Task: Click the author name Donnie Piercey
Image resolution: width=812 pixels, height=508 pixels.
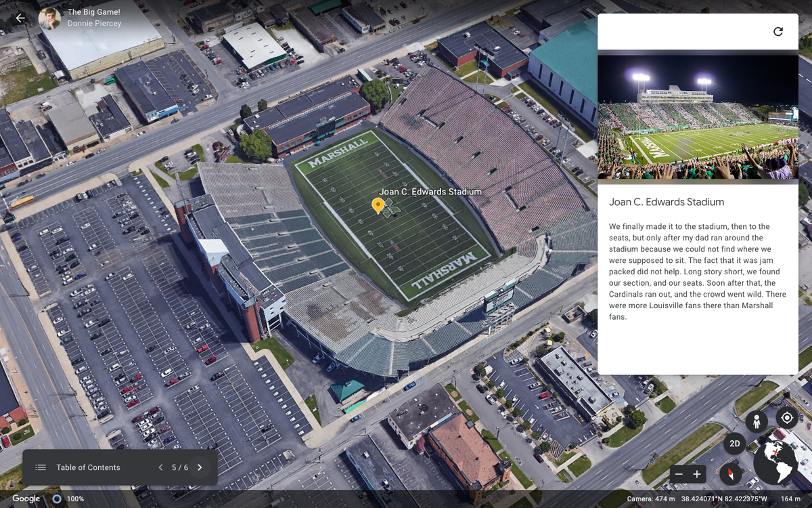Action: point(94,24)
